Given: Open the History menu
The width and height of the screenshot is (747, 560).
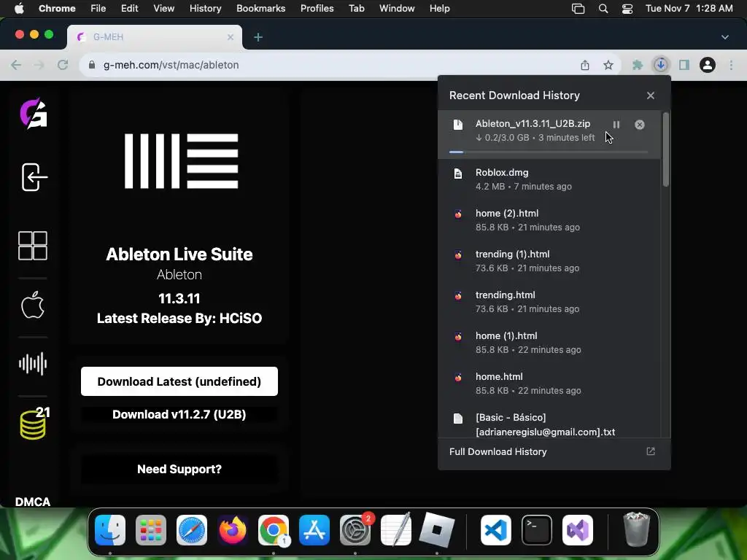Looking at the screenshot, I should 205,8.
